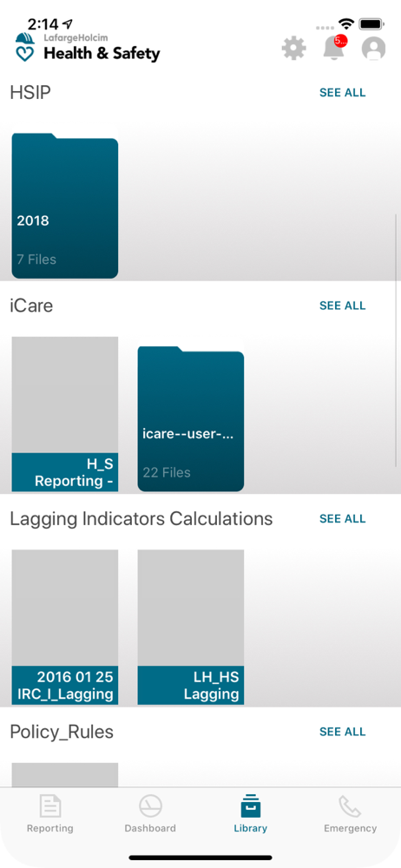This screenshot has width=401, height=868.
Task: Switch to the Emergency tab label
Action: (x=350, y=829)
